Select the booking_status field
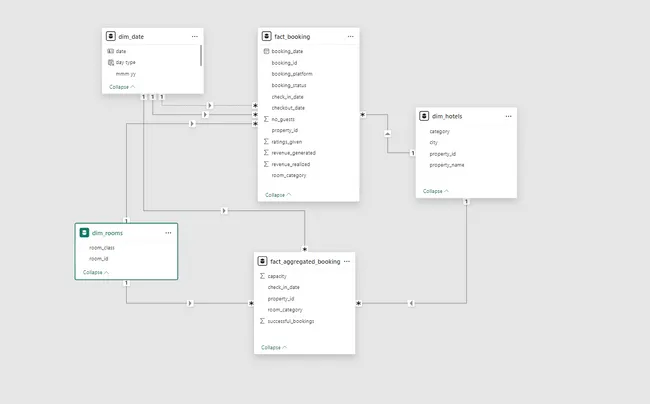650x404 pixels. [x=289, y=85]
